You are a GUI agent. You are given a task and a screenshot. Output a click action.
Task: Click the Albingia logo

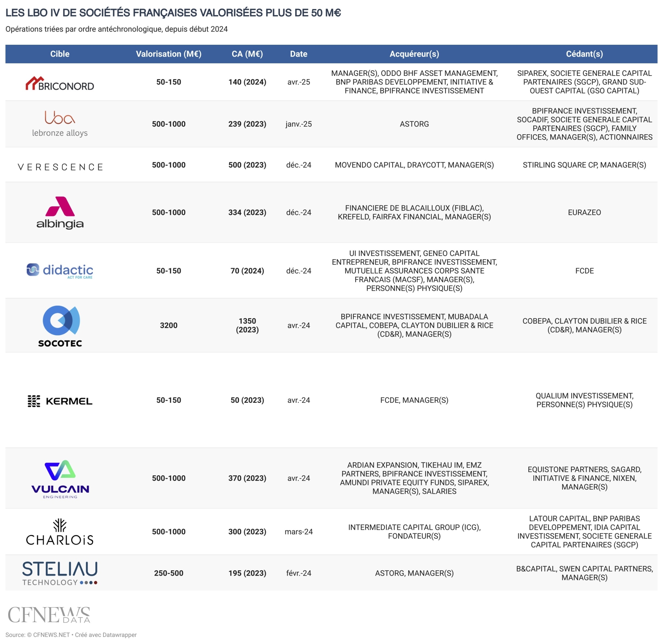60,213
